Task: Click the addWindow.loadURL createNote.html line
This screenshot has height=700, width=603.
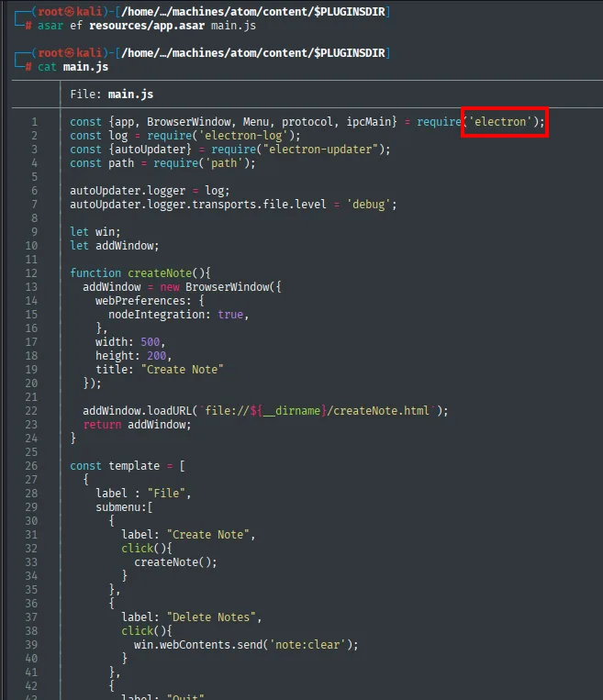Action: (x=265, y=411)
